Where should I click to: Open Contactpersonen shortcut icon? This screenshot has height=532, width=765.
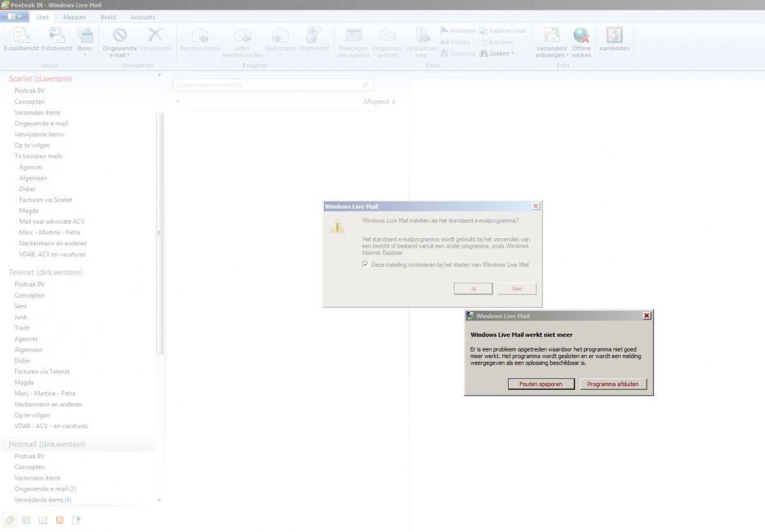(x=43, y=520)
